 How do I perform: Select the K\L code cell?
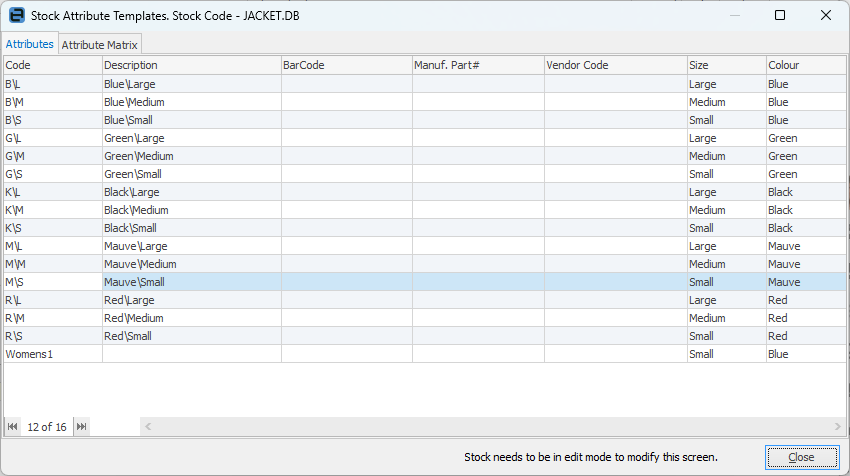tap(53, 192)
